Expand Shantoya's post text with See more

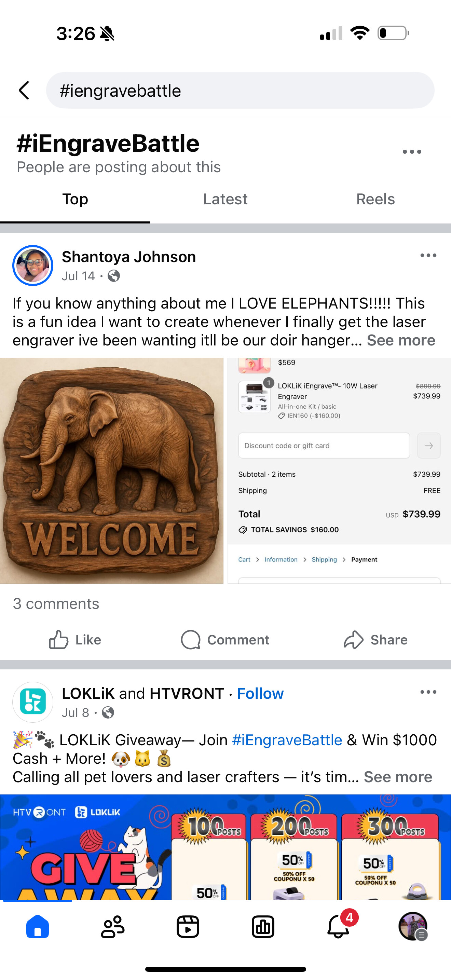(401, 340)
